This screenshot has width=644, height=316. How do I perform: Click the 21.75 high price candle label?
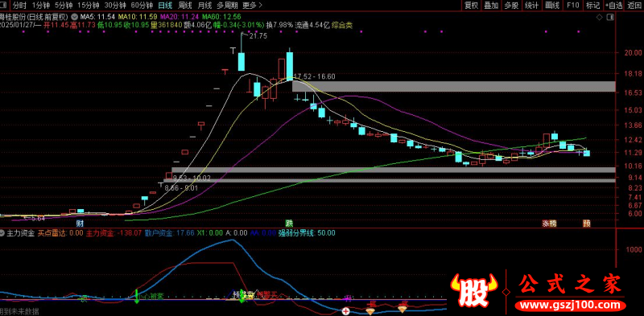258,36
